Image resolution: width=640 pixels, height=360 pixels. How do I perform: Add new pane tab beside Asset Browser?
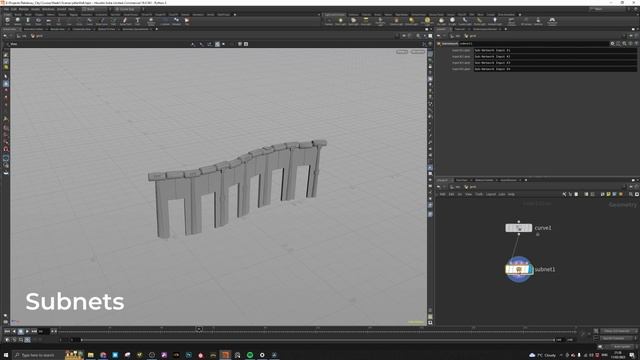(x=526, y=180)
